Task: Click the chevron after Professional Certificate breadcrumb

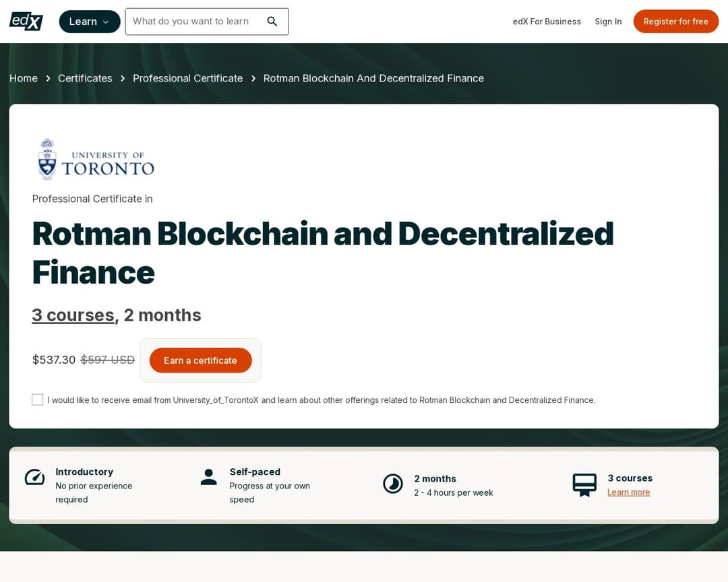Action: tap(253, 78)
